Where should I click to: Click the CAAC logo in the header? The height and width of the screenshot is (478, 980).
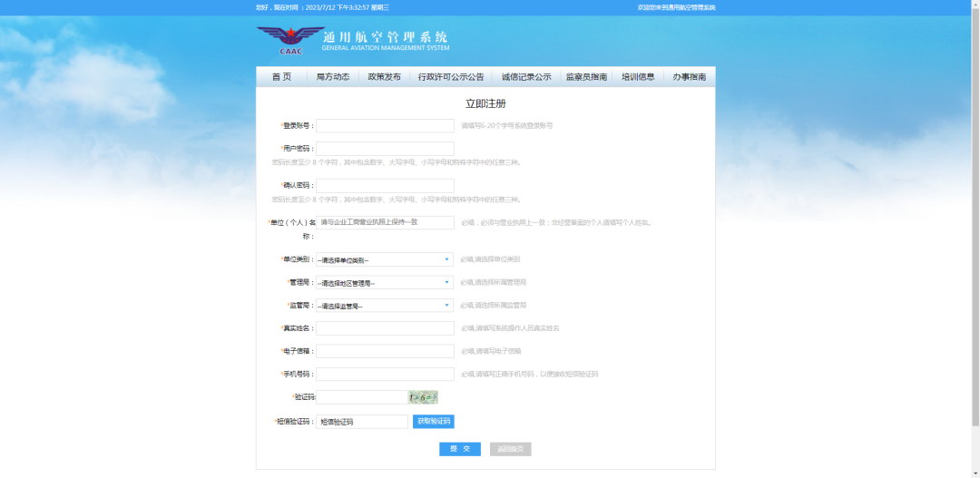click(x=290, y=40)
